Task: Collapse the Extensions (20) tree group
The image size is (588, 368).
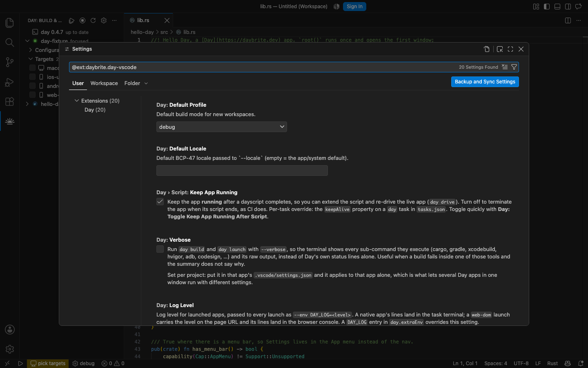Action: tap(76, 101)
